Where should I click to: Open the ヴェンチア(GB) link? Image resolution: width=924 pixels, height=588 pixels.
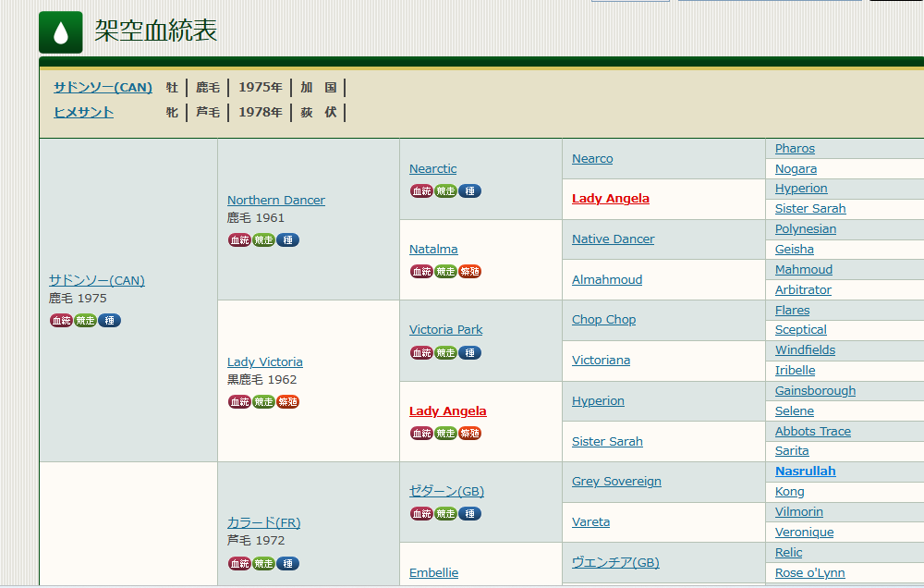coord(614,563)
